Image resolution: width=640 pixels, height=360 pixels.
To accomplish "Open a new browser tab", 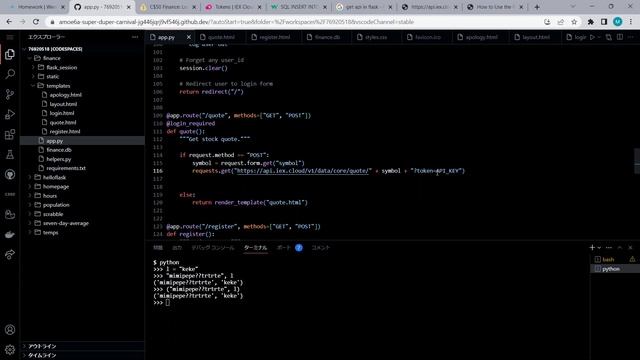I will click(537, 7).
